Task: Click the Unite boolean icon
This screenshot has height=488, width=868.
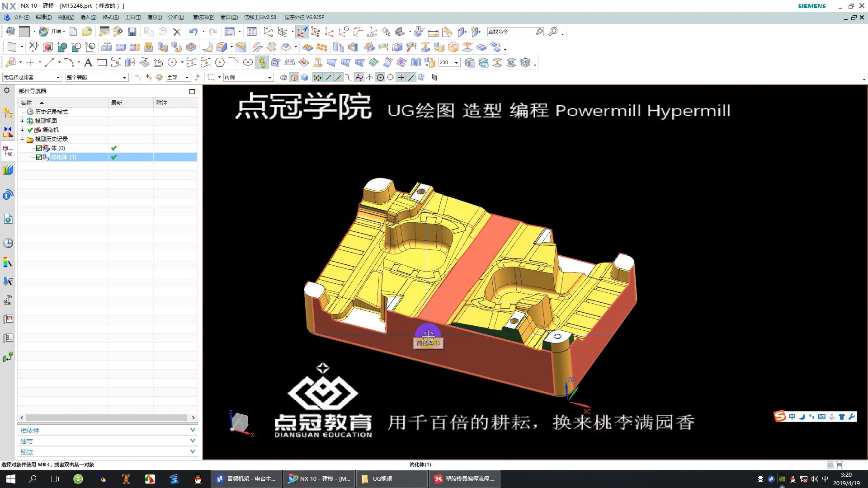Action: pyautogui.click(x=62, y=47)
